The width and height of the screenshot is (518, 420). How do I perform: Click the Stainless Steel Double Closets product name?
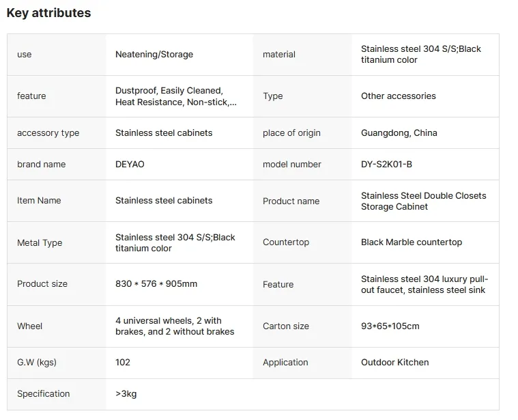423,201
